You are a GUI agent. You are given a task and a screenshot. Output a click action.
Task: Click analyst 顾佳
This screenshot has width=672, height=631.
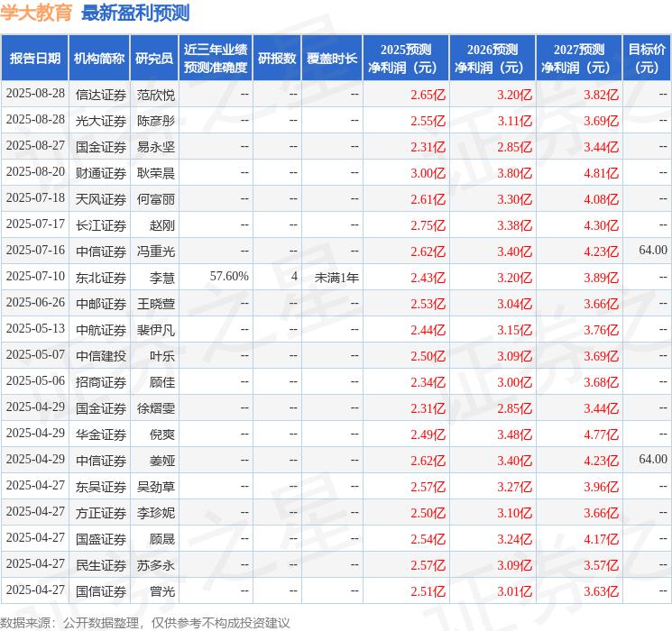(162, 382)
